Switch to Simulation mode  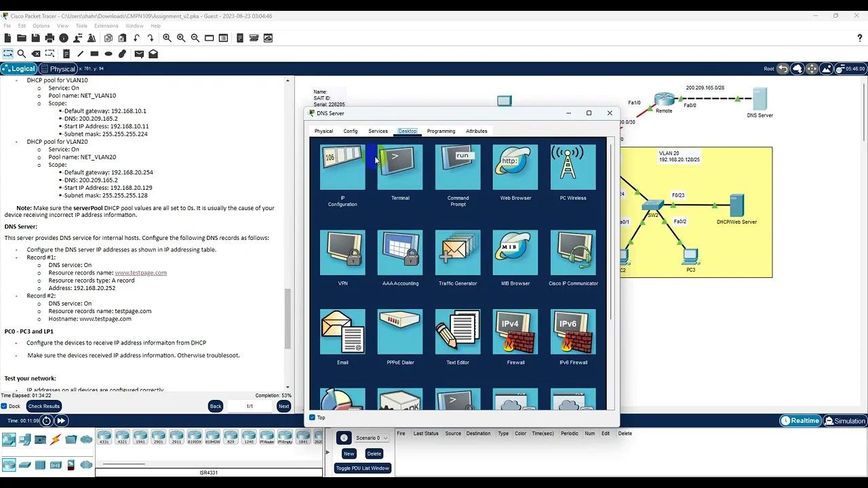tap(844, 420)
